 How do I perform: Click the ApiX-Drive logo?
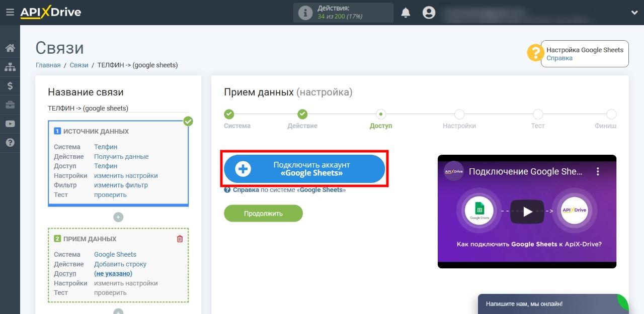(x=50, y=13)
